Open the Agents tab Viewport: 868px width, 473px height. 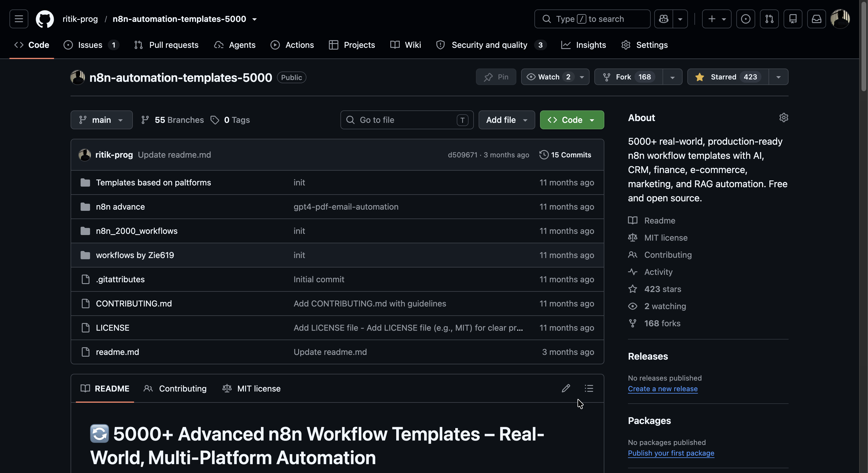[x=234, y=45]
